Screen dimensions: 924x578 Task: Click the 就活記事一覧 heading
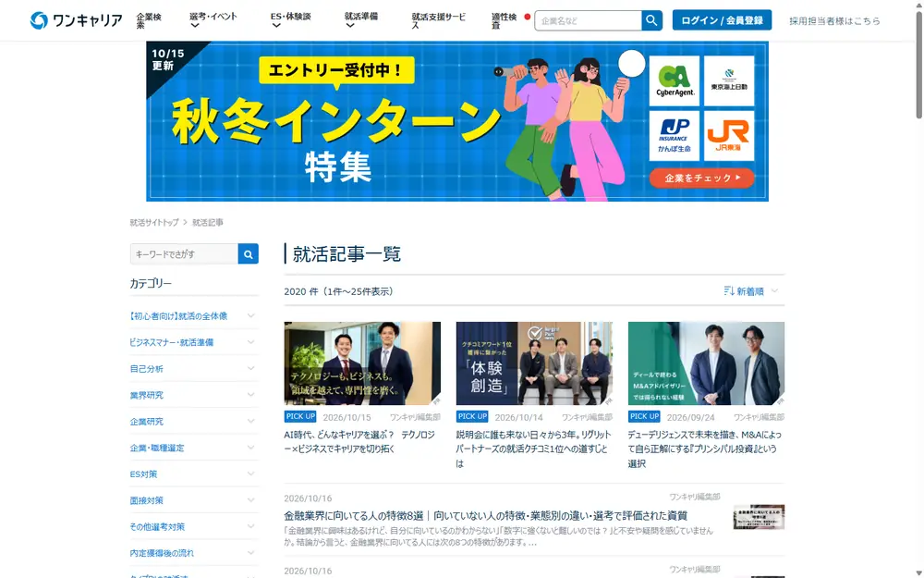346,254
